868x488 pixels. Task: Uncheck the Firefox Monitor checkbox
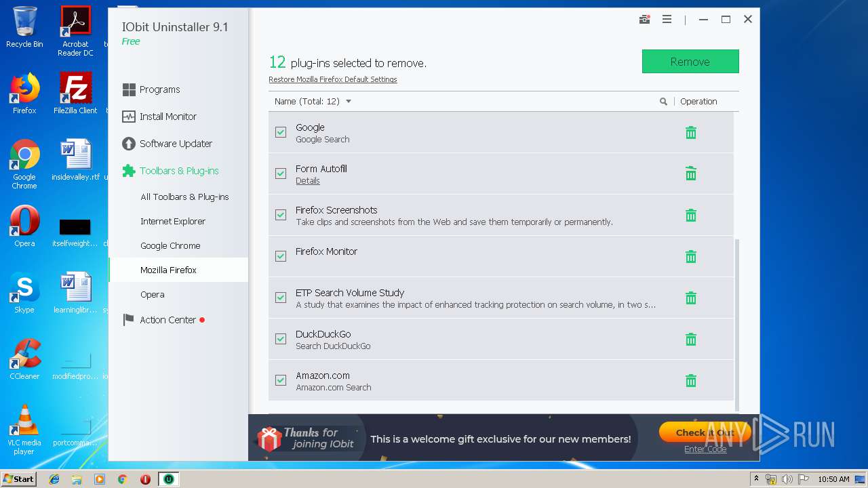click(281, 256)
